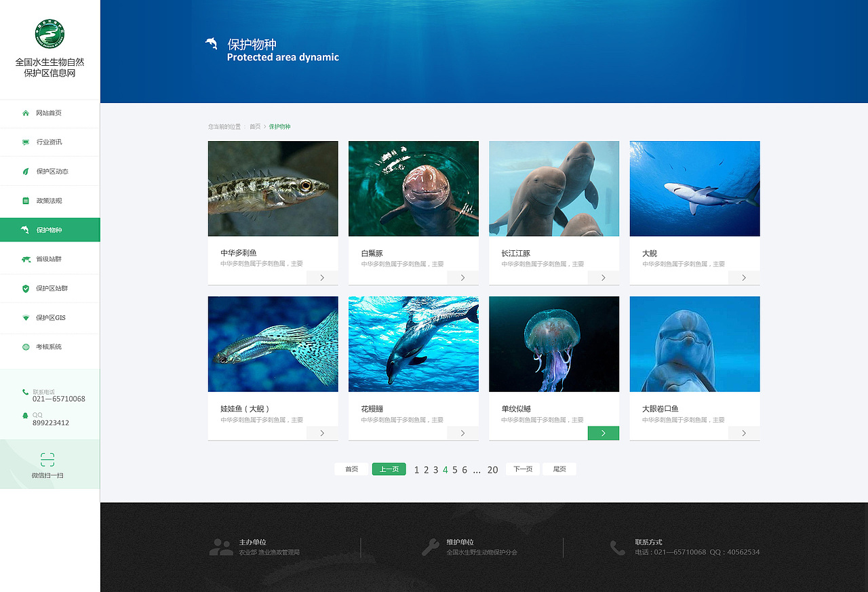Go to page 5
This screenshot has height=592, width=868.
[x=455, y=470]
